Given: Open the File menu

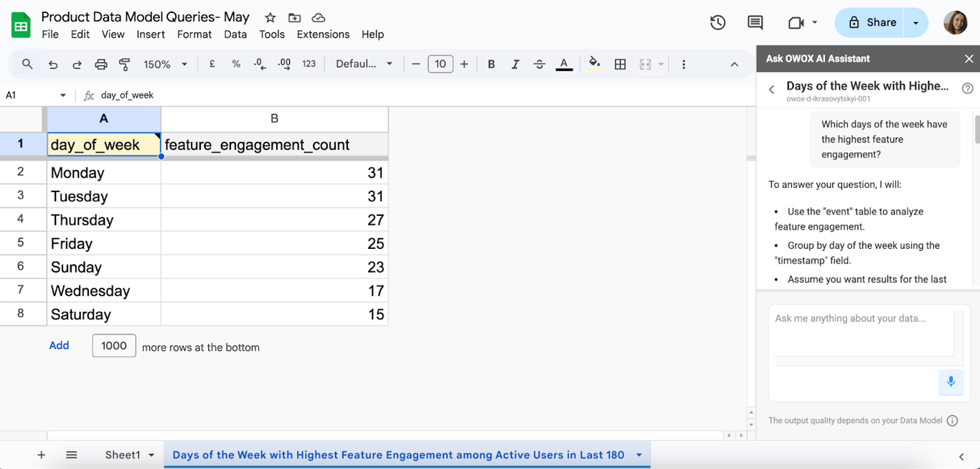Looking at the screenshot, I should pyautogui.click(x=50, y=34).
